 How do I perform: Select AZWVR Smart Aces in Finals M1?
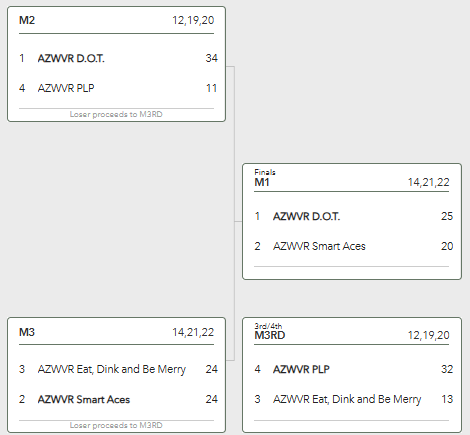[319, 246]
